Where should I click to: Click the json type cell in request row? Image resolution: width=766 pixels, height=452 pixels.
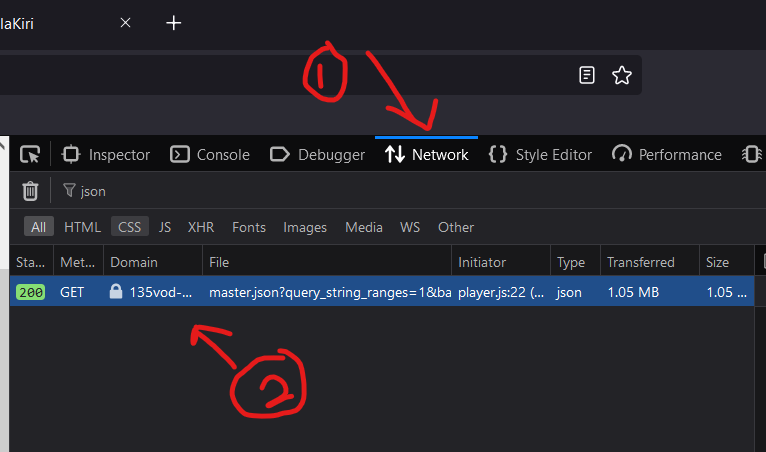click(x=569, y=292)
